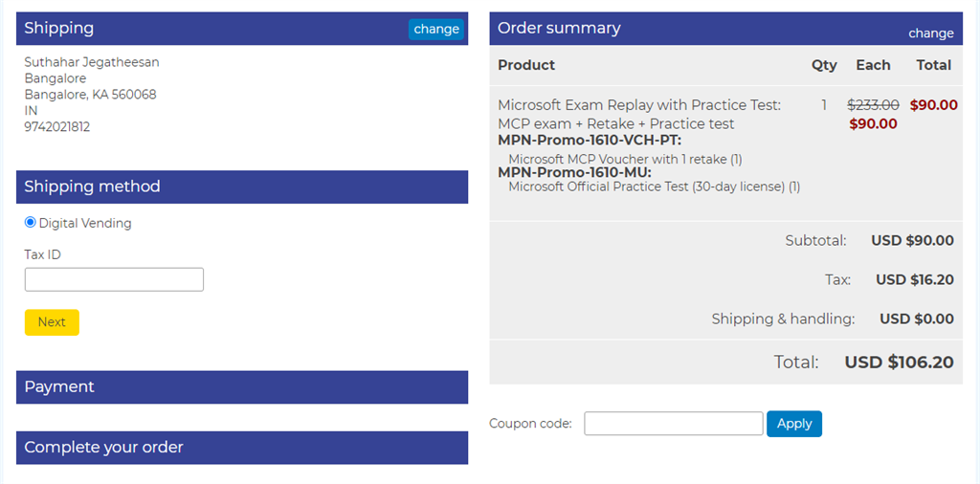Click the Qty column header

pos(824,65)
